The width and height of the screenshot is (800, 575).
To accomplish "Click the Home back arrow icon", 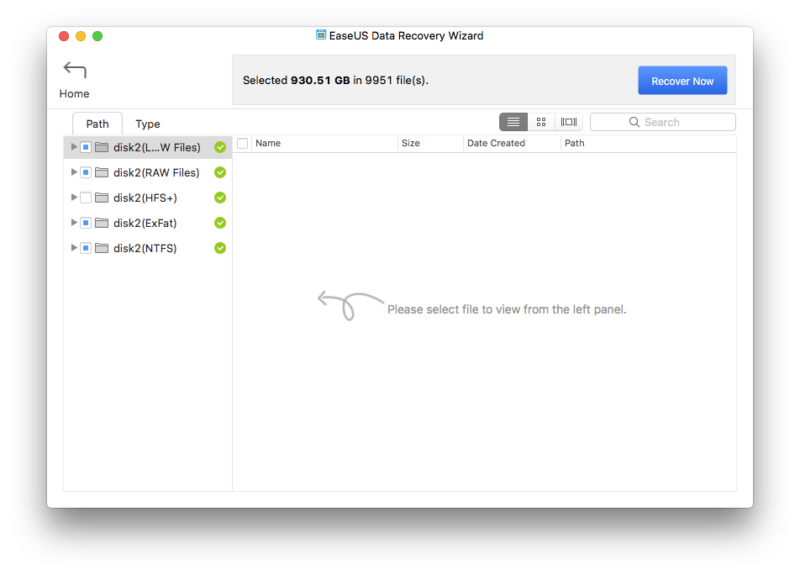I will click(x=75, y=70).
